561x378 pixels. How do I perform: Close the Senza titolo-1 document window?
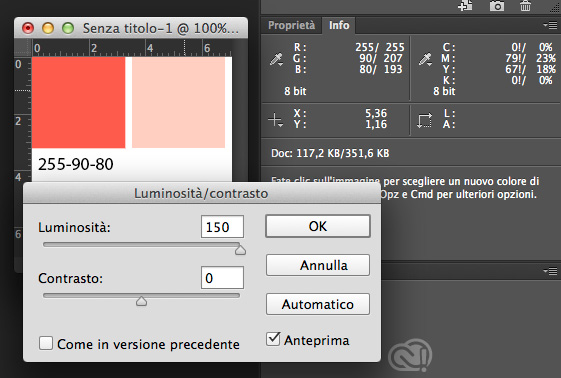[28, 28]
